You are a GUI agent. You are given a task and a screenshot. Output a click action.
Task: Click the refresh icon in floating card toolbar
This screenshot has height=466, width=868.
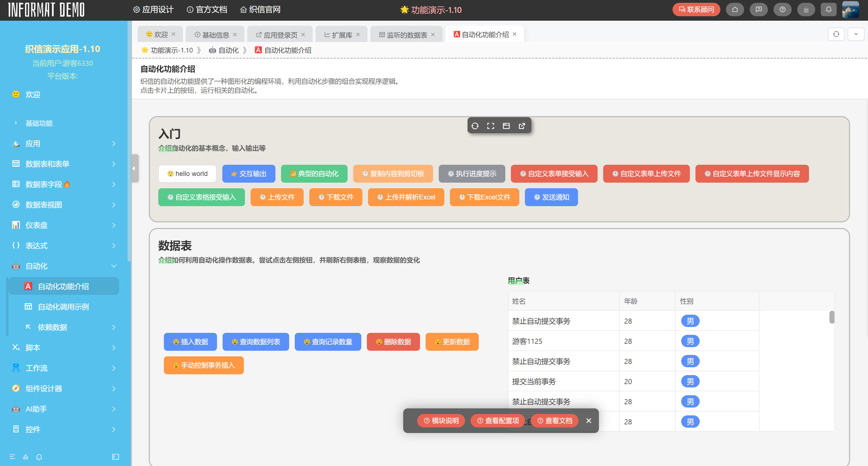[475, 126]
